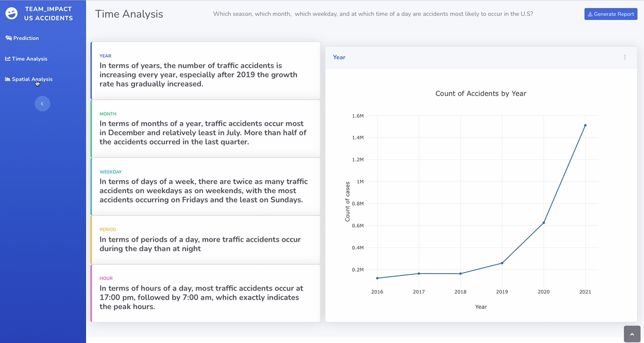The width and height of the screenshot is (644, 343).
Task: Click the TEAM_IMPACT US ACCIDENTS brand title
Action: tap(48, 14)
